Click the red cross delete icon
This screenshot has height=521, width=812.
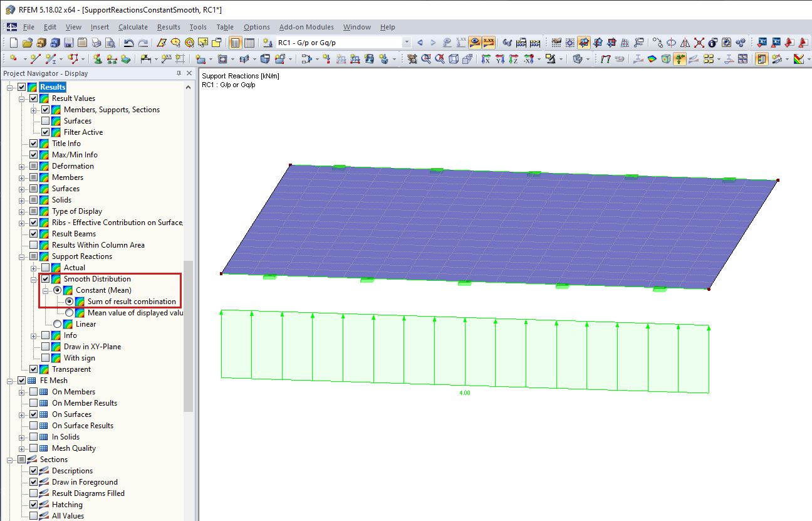point(699,43)
